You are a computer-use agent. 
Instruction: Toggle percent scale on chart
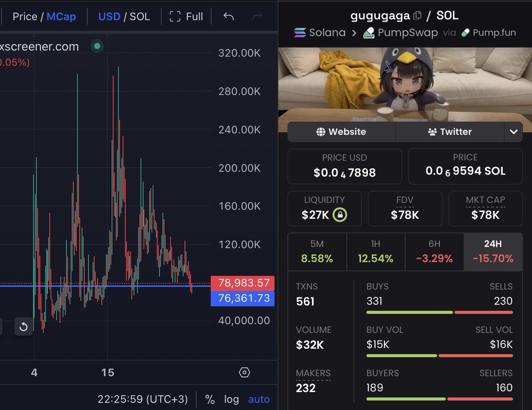210,399
